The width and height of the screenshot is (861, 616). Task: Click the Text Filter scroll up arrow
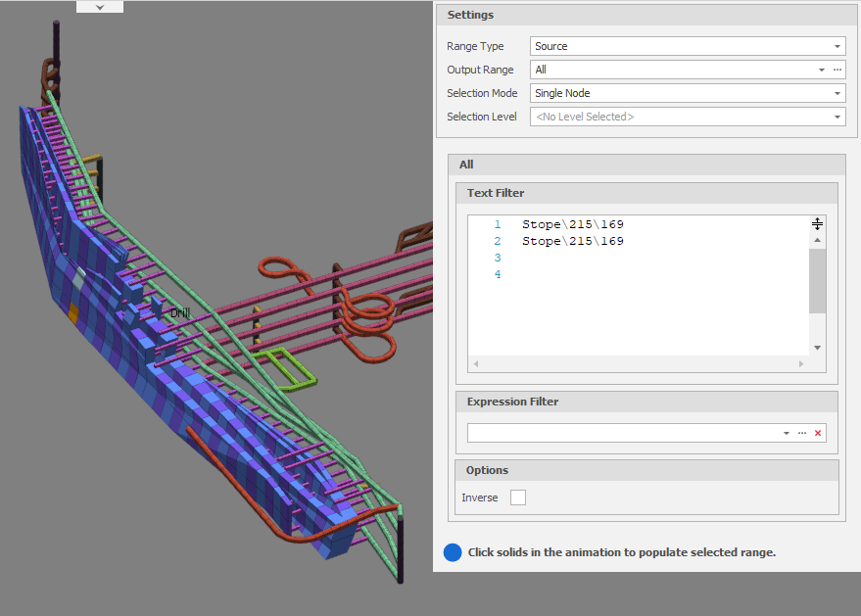[x=817, y=241]
